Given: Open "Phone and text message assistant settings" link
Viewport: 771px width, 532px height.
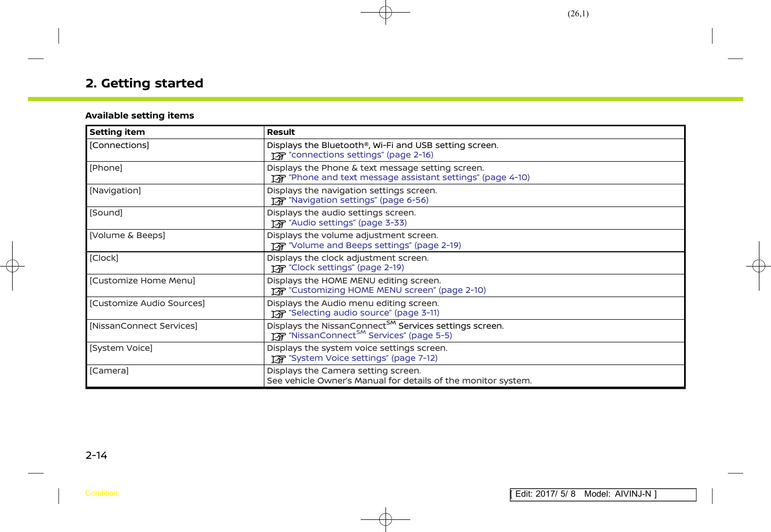Looking at the screenshot, I should (x=409, y=178).
